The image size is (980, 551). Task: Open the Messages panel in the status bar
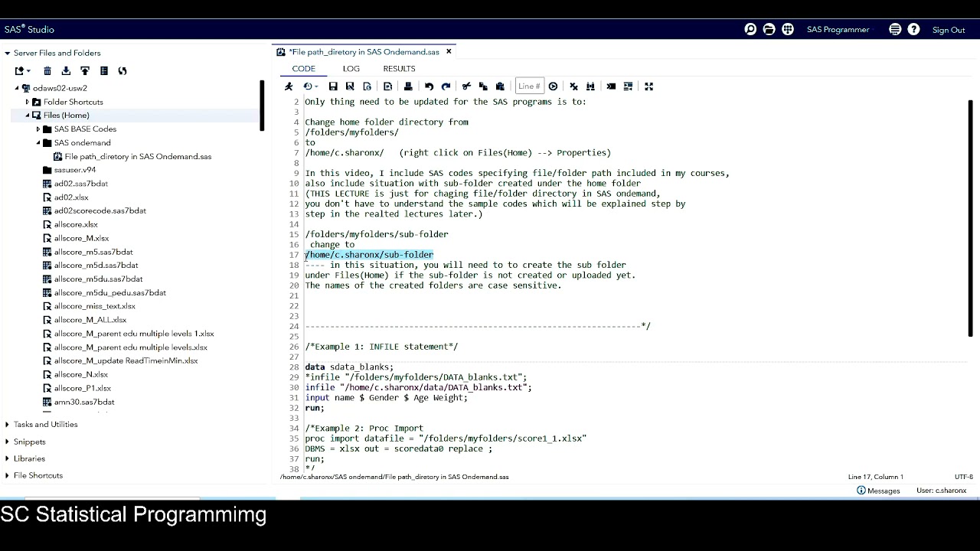click(x=878, y=491)
